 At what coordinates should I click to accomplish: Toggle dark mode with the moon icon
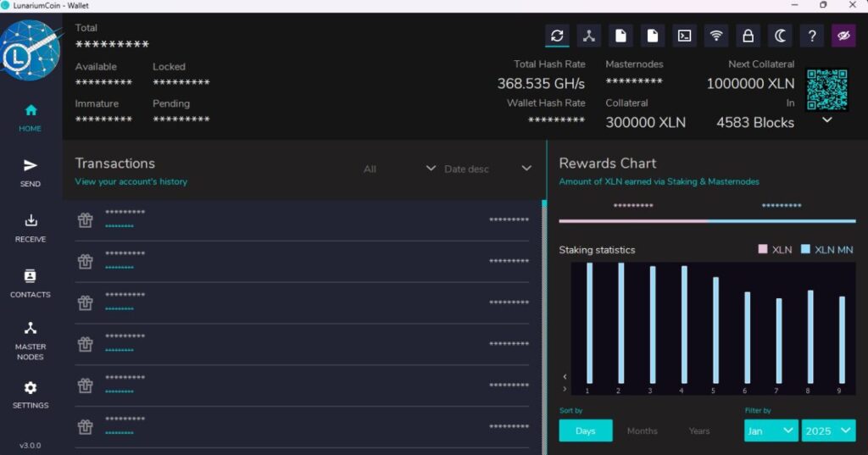coord(780,36)
